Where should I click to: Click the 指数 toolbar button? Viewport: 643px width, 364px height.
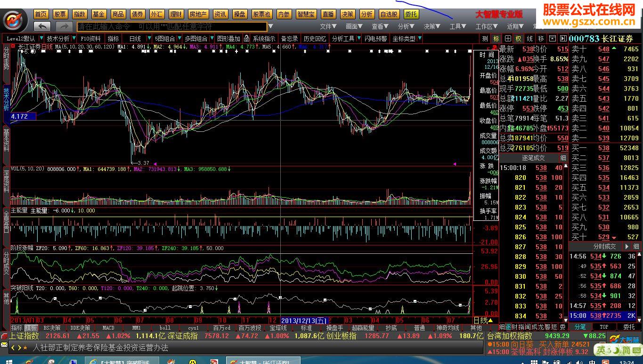80,14
